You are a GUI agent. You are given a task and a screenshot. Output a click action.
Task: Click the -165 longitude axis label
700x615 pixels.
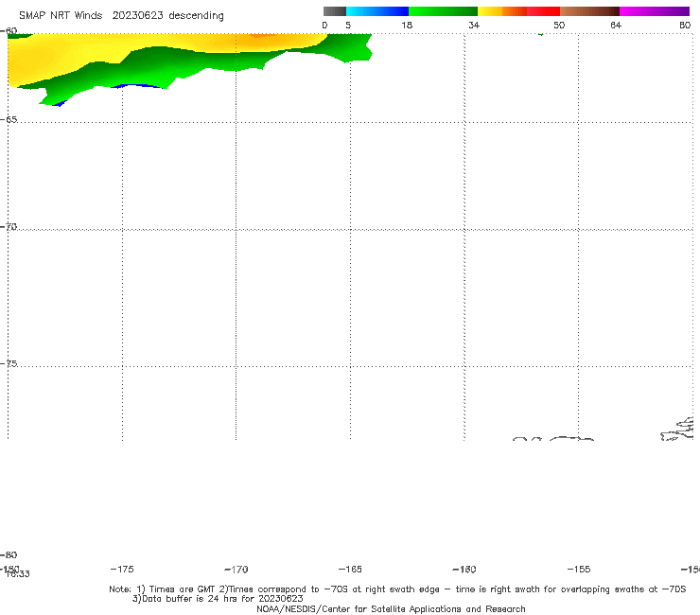click(x=350, y=569)
